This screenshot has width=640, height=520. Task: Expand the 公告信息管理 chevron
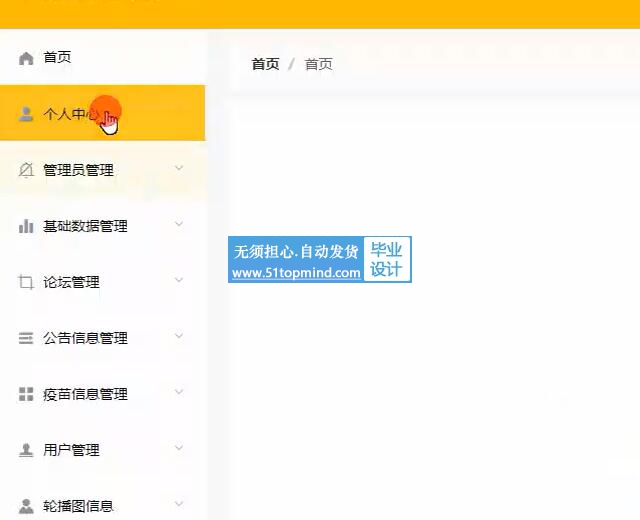(179, 336)
